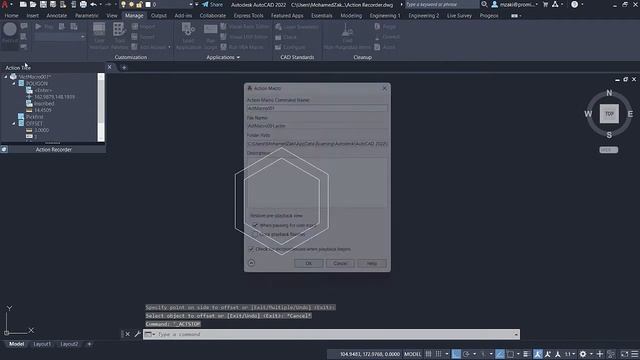Close the current drawing file tab
640x360 pixels.
coord(109,67)
